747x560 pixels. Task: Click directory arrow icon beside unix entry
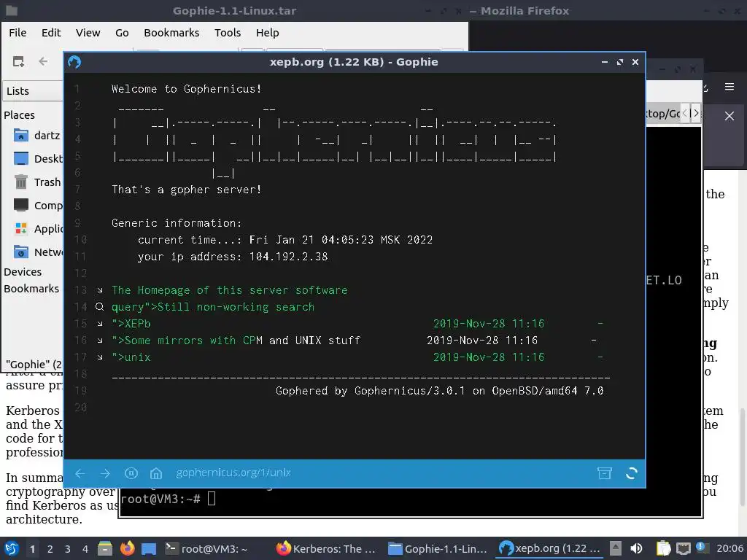point(99,357)
